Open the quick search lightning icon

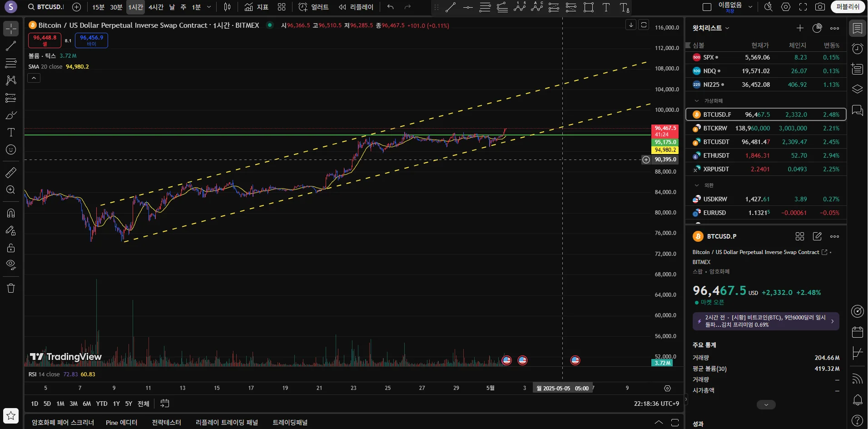click(768, 7)
